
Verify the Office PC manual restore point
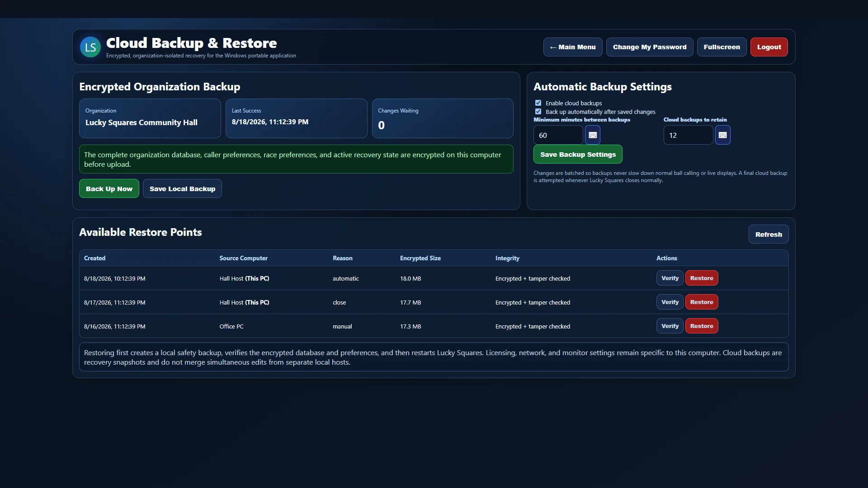point(670,326)
